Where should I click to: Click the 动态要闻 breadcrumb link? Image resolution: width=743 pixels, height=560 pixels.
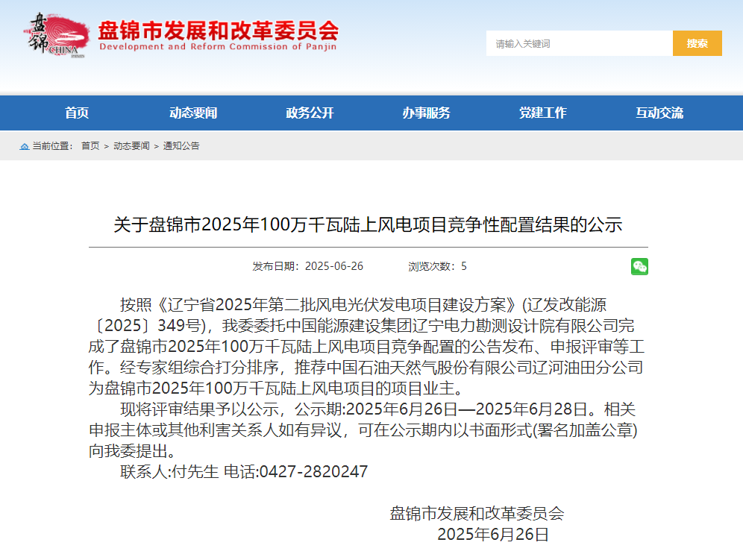point(131,146)
